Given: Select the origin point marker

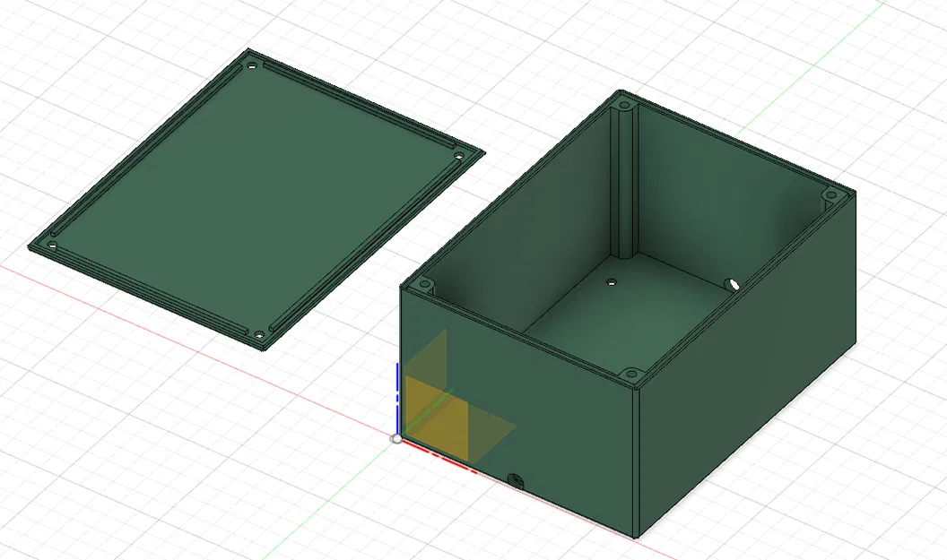Looking at the screenshot, I should [396, 438].
